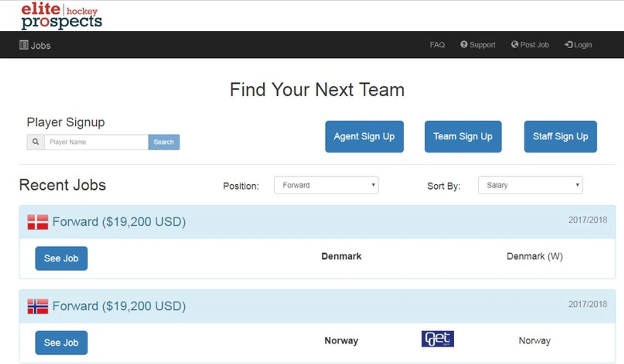Click the bold Denmark country text
The height and width of the screenshot is (364, 624).
point(341,256)
